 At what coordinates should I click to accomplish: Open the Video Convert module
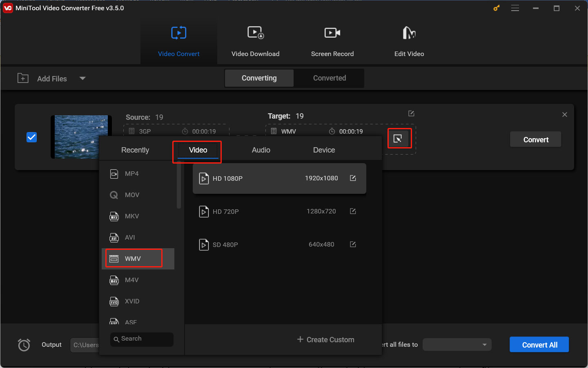[178, 41]
